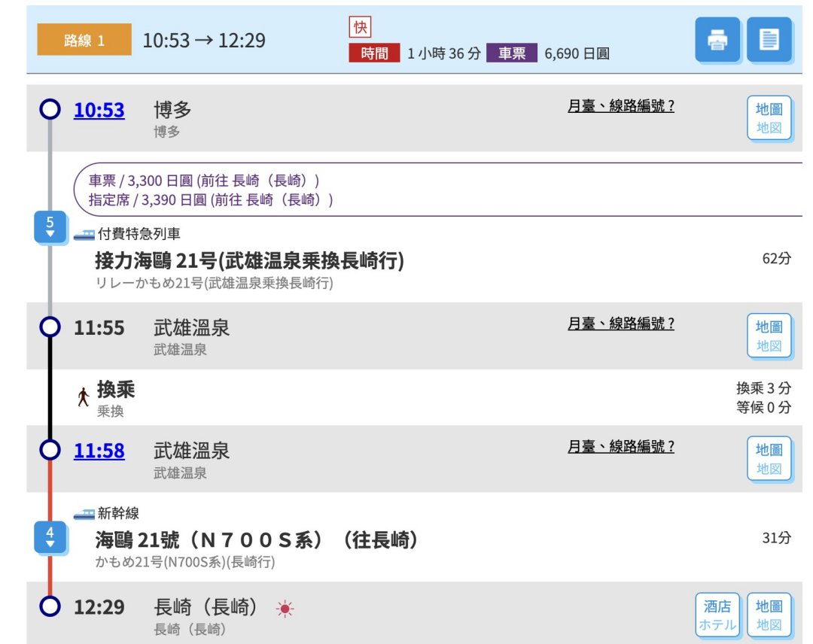
Task: Click the 10:53 → 12:29 header time range
Action: [204, 41]
